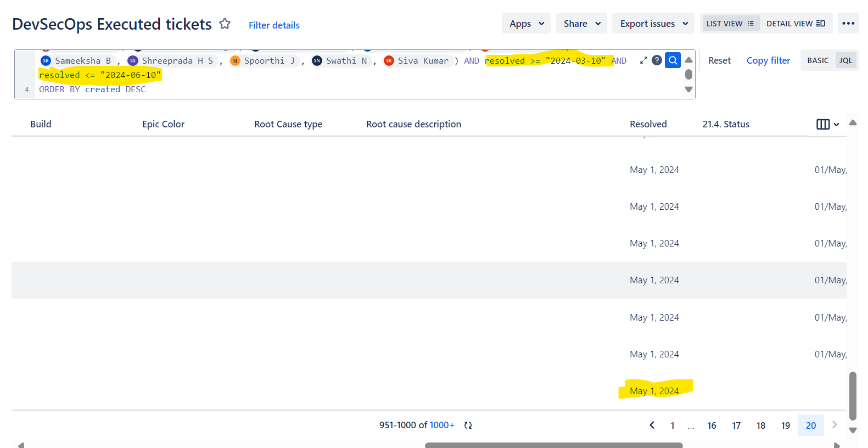Open the Export issues dropdown
This screenshot has height=448, width=868.
(653, 24)
